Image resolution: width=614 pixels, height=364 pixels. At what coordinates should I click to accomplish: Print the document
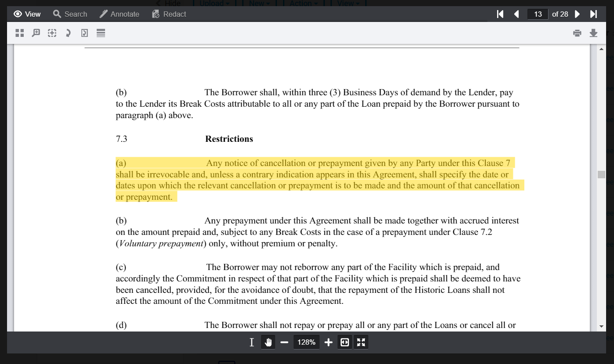coord(577,33)
